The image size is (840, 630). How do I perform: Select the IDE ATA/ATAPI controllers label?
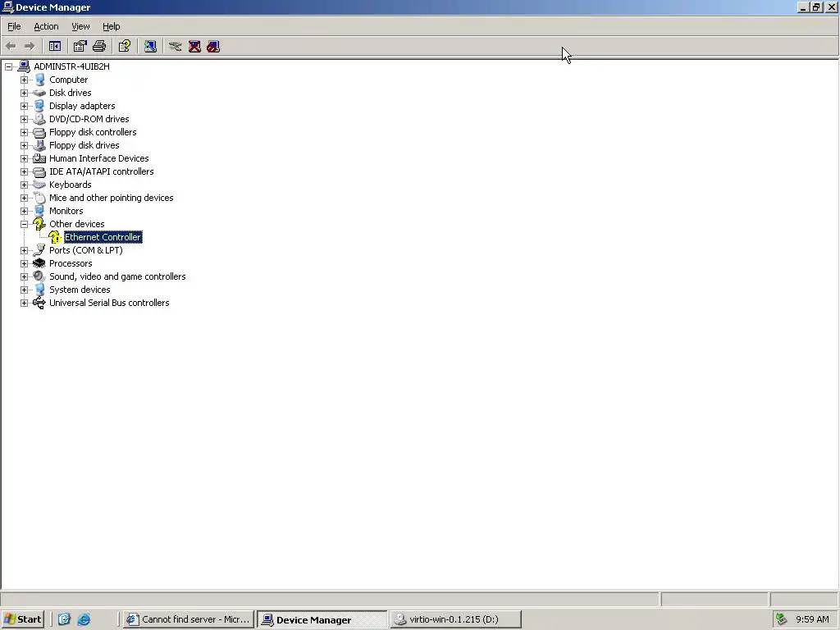101,171
